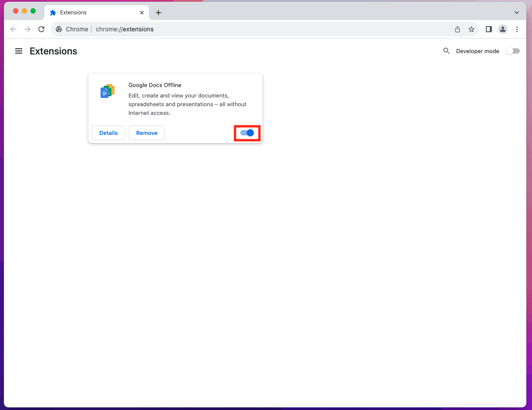The height and width of the screenshot is (410, 532).
Task: Bookmark this page with the star icon
Action: point(471,29)
